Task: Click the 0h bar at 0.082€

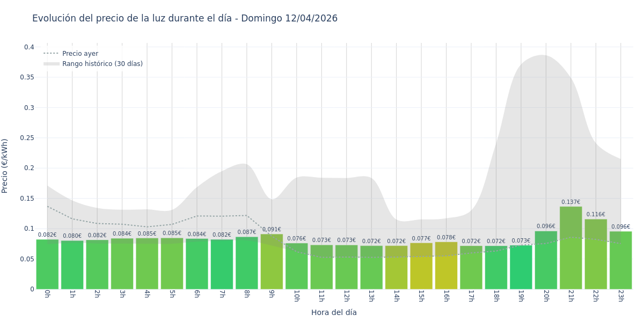Action: (47, 264)
